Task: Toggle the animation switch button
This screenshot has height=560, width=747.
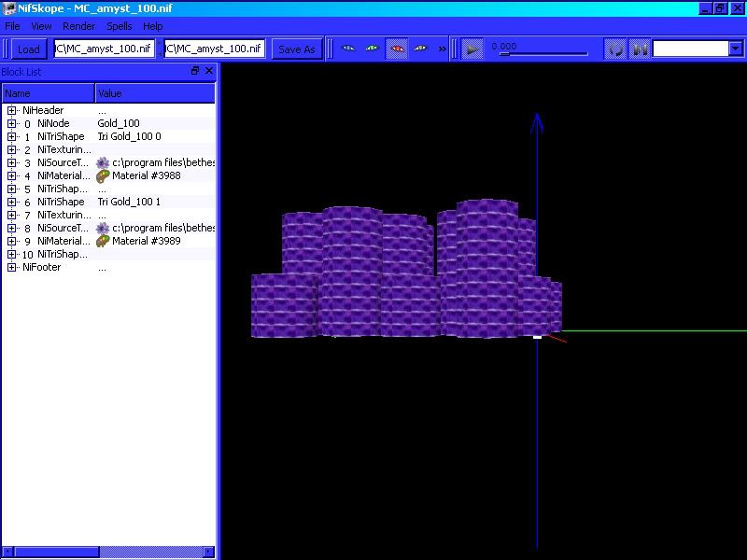Action: [x=640, y=49]
